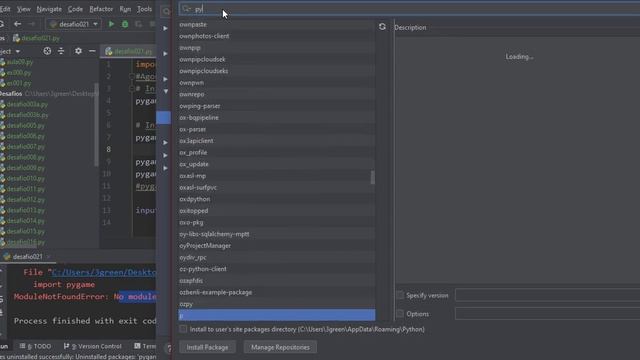
Task: Open the Run menu
Action: [x=125, y=9]
